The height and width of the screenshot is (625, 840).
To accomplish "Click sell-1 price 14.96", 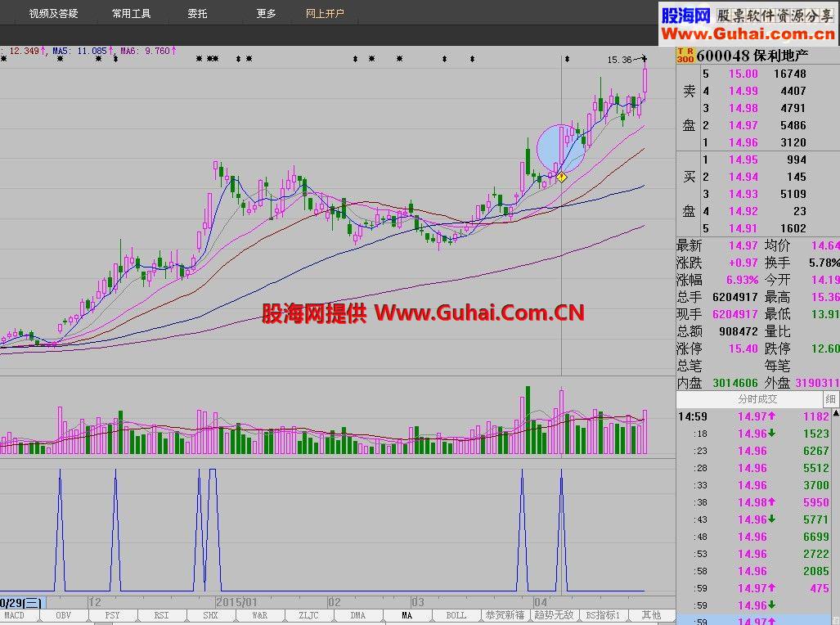I will pyautogui.click(x=743, y=142).
